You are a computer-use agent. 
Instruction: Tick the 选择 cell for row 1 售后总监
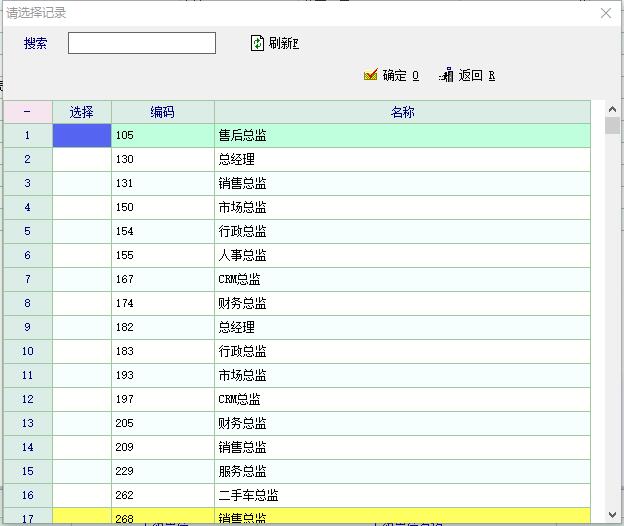[82, 135]
